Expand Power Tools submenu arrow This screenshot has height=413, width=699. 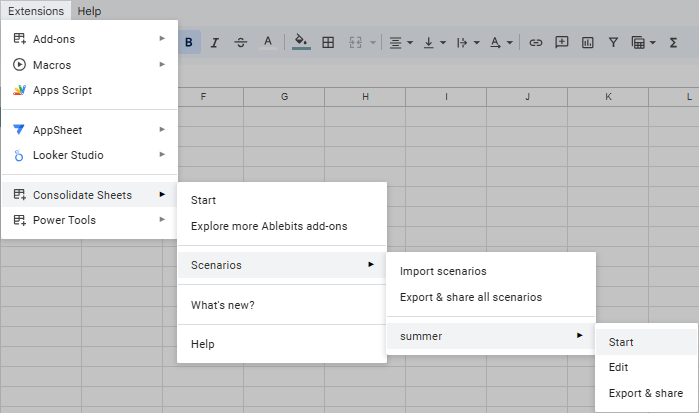[162, 219]
